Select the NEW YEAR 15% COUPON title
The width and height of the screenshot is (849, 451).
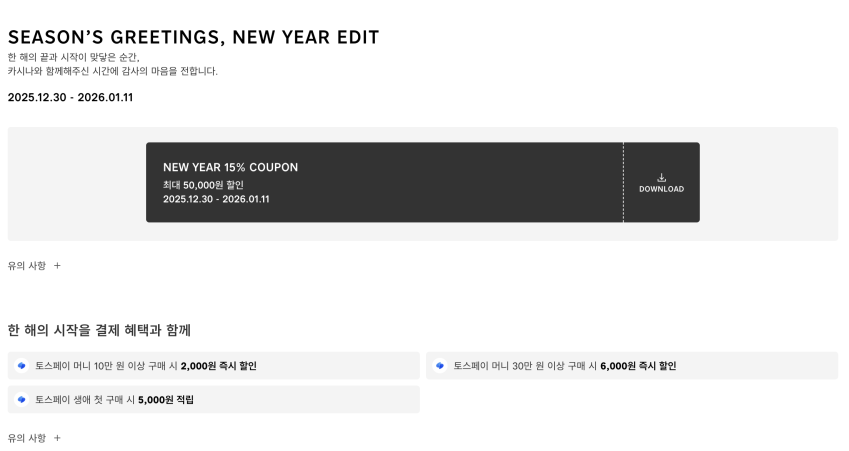(230, 167)
